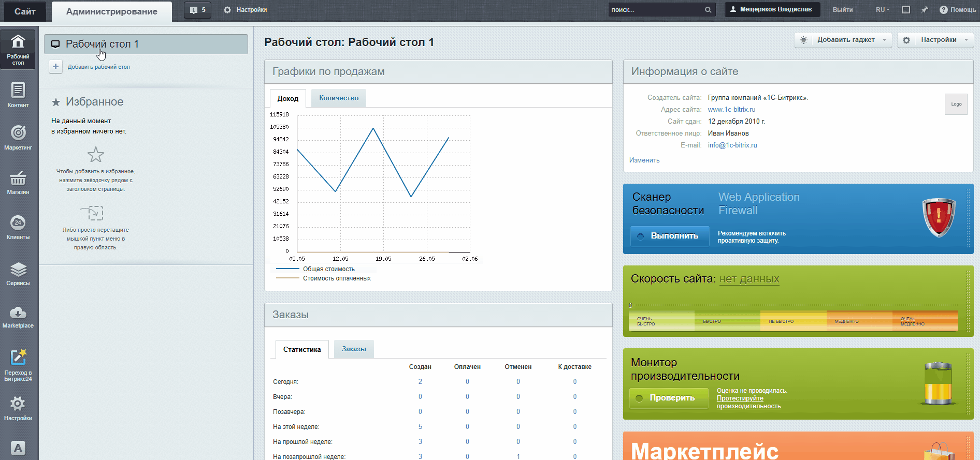980x460 pixels.
Task: Select the Заказы tab in orders panel
Action: [x=354, y=349]
